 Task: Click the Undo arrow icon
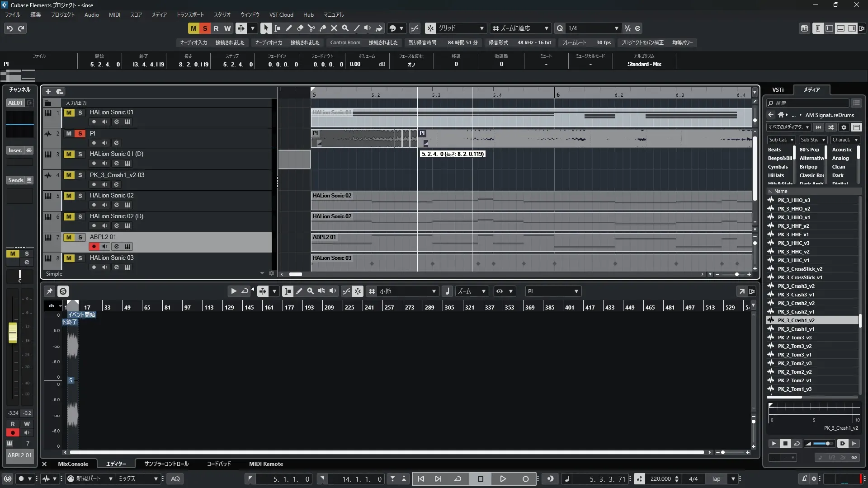(9, 28)
